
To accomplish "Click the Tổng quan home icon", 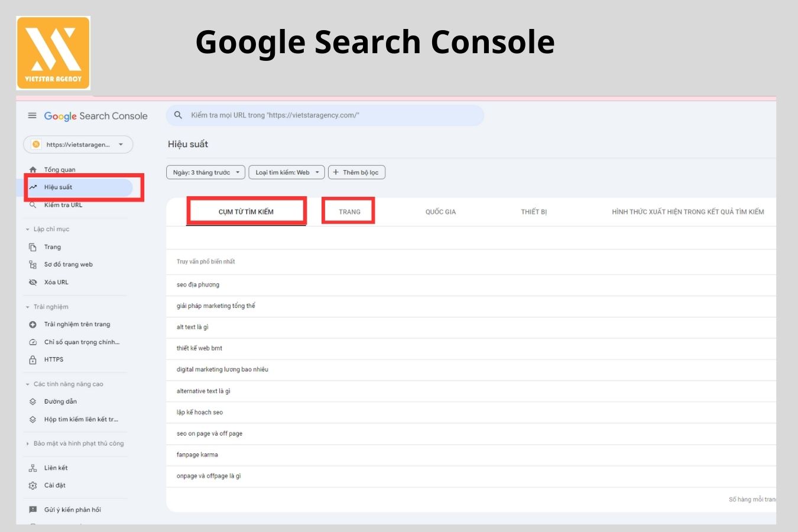I will 33,170.
